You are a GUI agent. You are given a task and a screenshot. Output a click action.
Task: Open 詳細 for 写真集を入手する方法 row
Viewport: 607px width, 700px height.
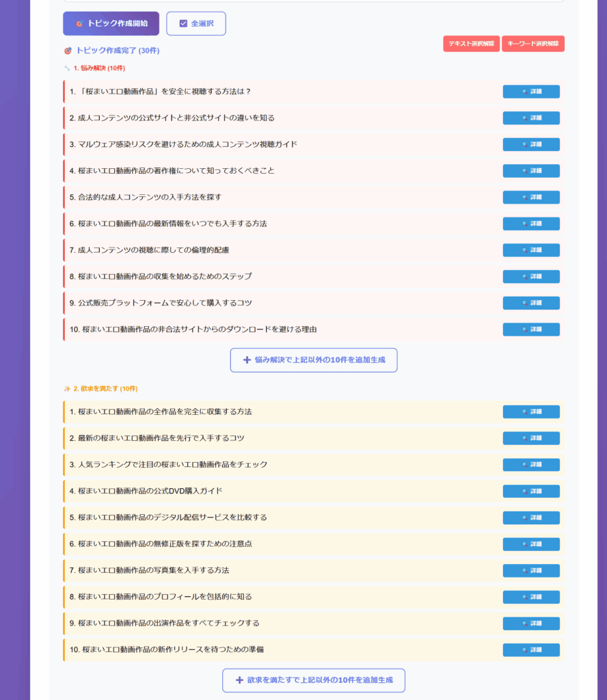pyautogui.click(x=531, y=570)
